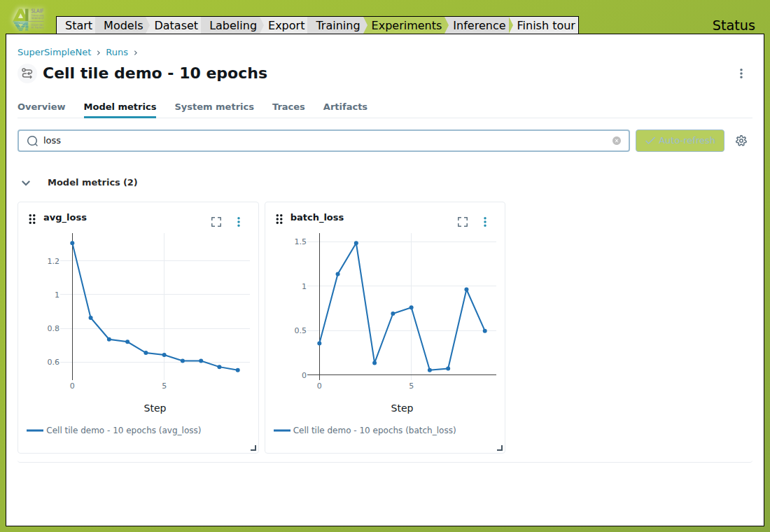Toggle the Auto-refresh button
770x532 pixels.
[680, 141]
